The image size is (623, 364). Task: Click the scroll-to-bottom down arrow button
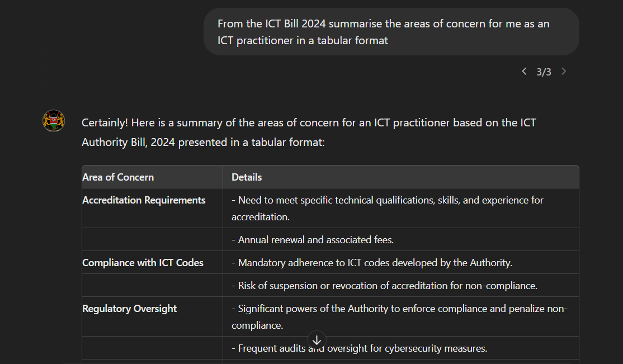click(x=317, y=341)
